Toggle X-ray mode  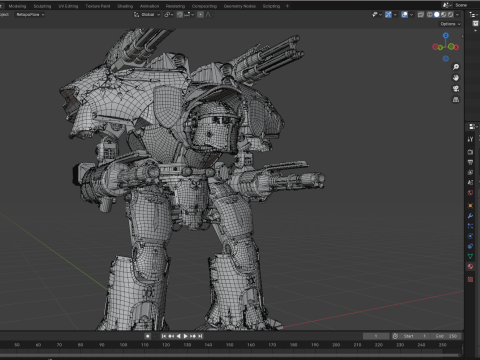click(x=421, y=15)
